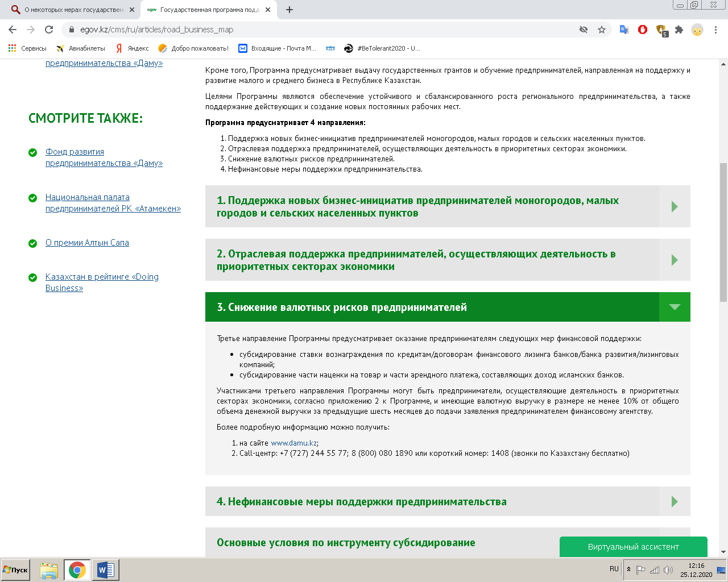Open the shield extension with badge 5
728x582 pixels.
[x=661, y=30]
